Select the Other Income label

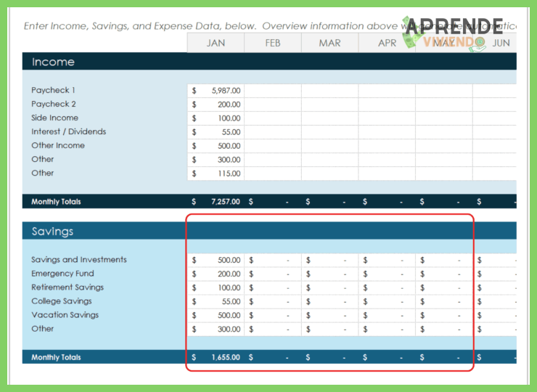[58, 145]
